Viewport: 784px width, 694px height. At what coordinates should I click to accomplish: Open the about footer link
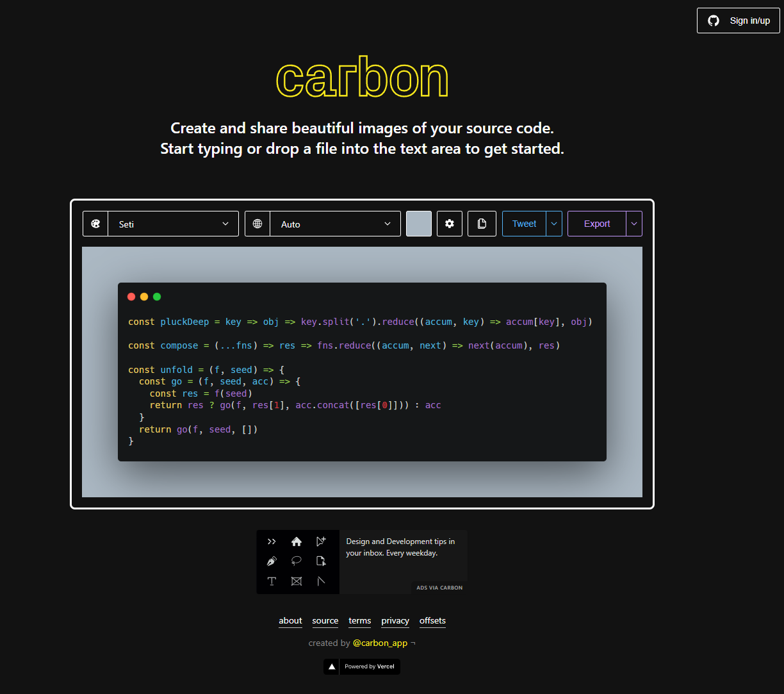click(290, 620)
